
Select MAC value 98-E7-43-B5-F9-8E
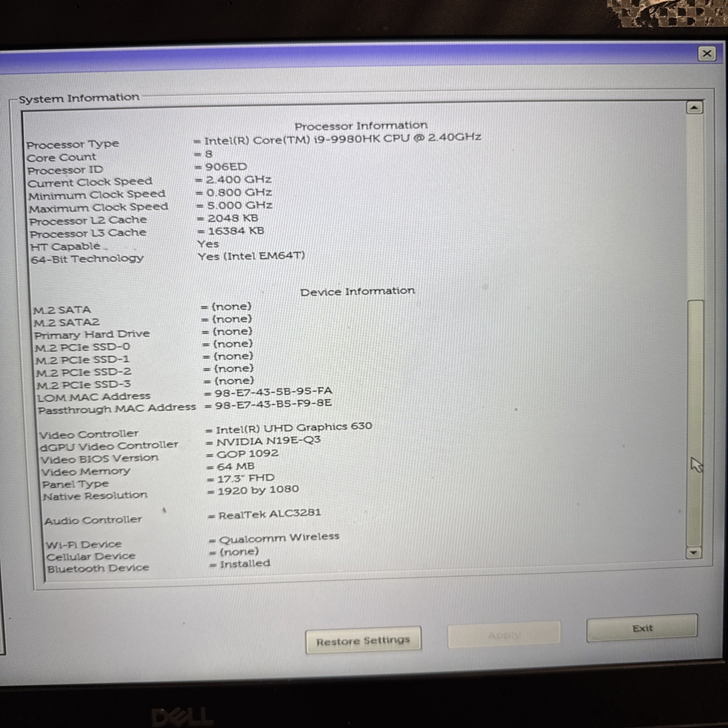coord(273,404)
